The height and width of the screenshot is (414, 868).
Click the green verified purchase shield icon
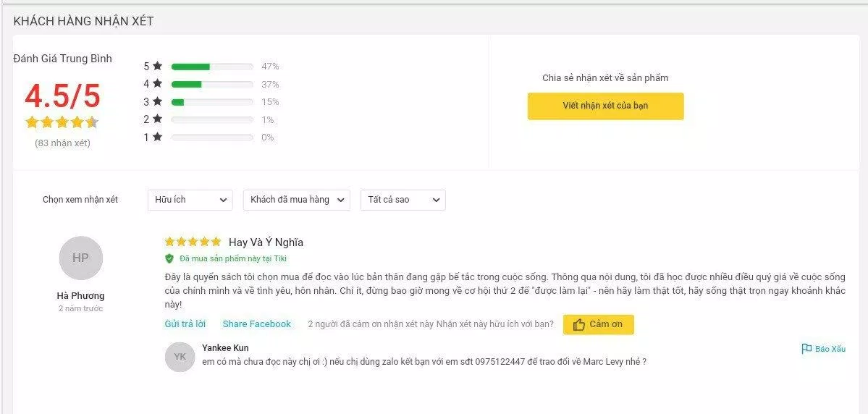click(169, 258)
